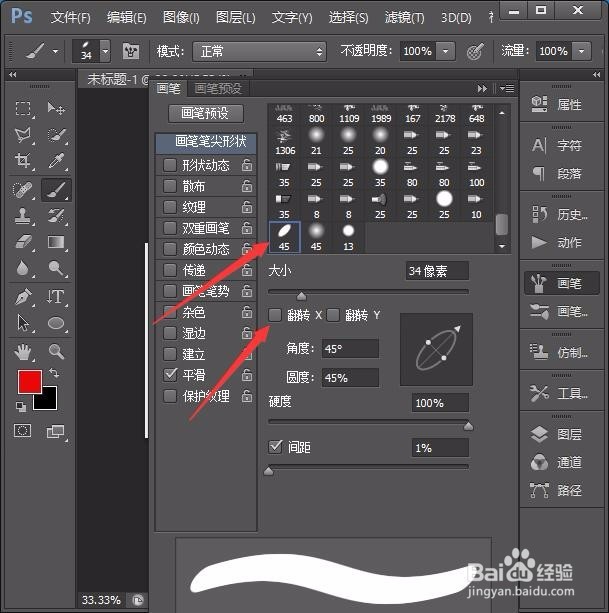Select the Polygonal Lasso tool
609x613 pixels.
23,134
